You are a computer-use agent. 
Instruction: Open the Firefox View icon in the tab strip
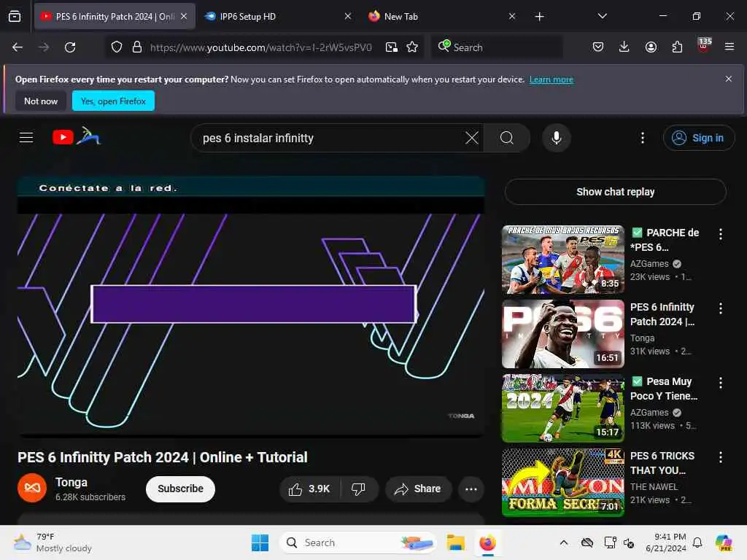click(x=15, y=17)
